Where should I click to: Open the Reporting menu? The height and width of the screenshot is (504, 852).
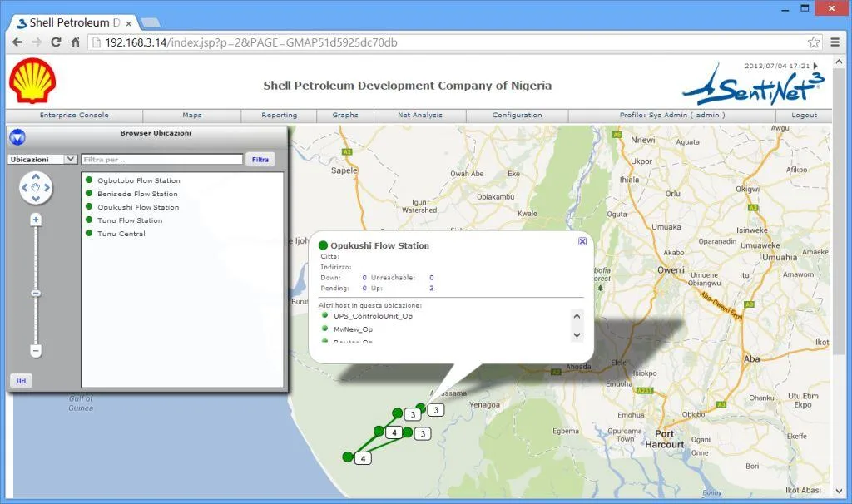[280, 115]
